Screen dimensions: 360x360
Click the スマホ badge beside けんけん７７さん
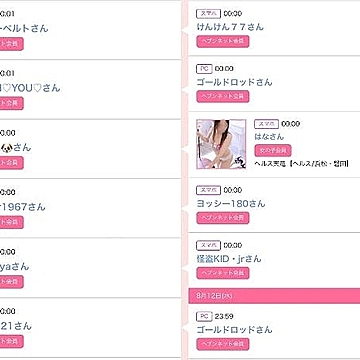(208, 14)
